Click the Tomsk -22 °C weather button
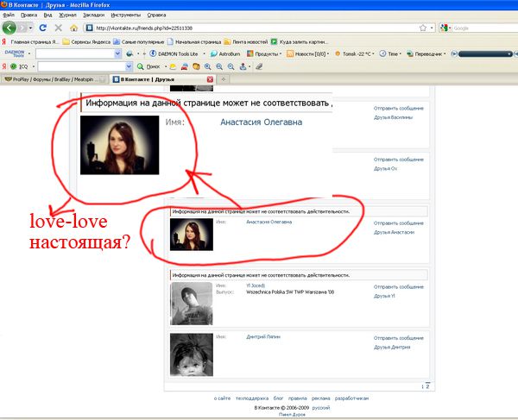The width and height of the screenshot is (518, 420). coord(355,53)
